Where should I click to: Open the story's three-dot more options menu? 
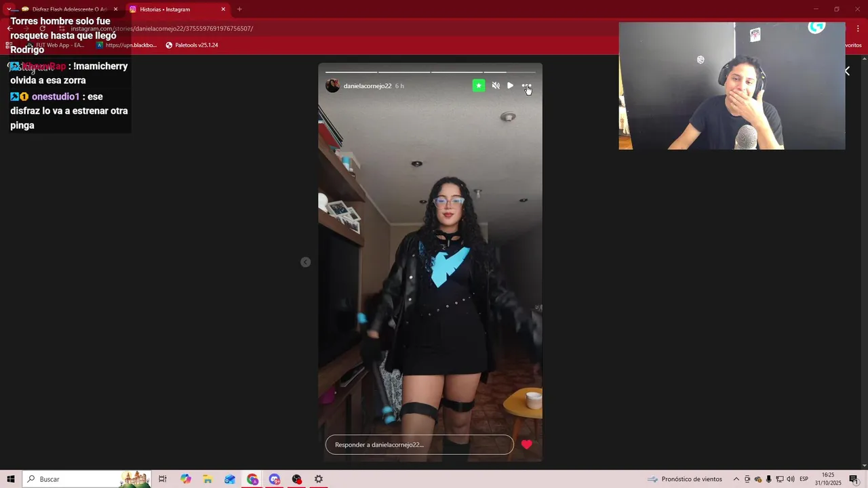click(x=526, y=85)
